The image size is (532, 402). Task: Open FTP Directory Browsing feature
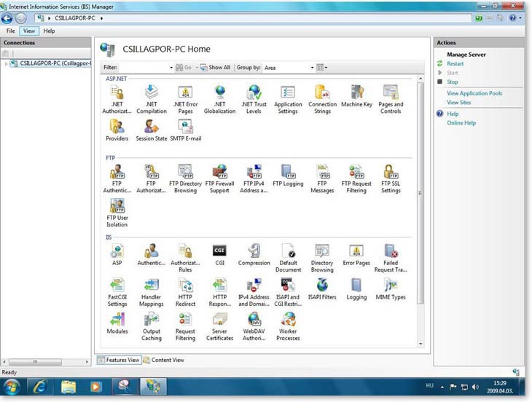tap(185, 178)
